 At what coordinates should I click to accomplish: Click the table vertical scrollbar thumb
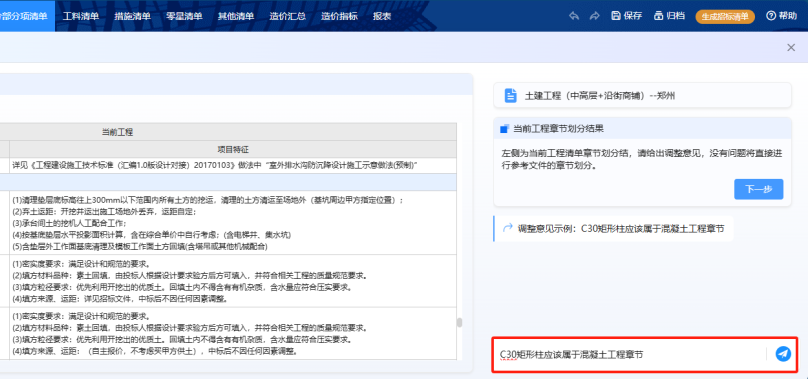[x=459, y=322]
